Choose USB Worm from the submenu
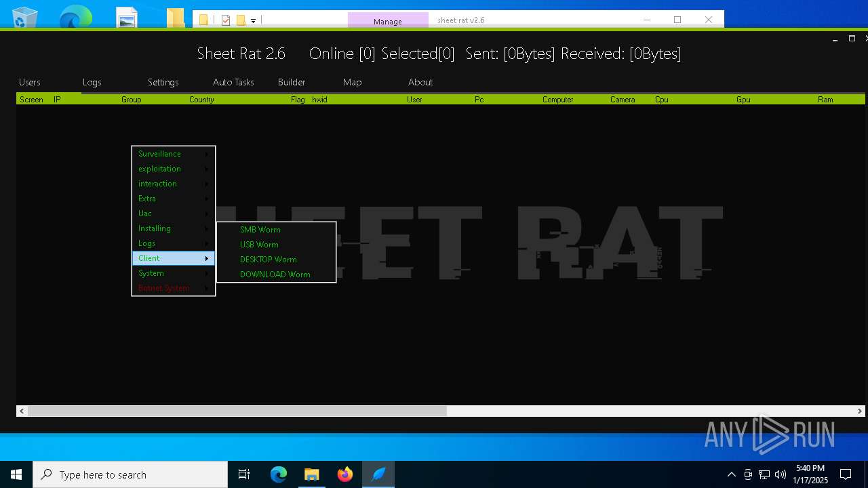Screen dimensions: 868x488 point(276,245)
